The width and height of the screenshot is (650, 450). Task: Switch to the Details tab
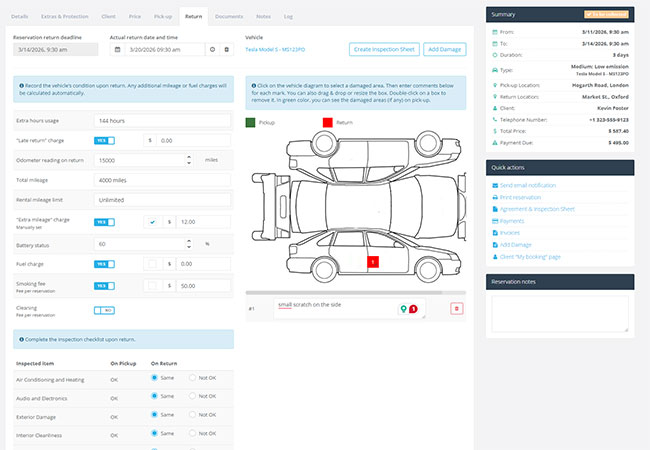pos(19,17)
